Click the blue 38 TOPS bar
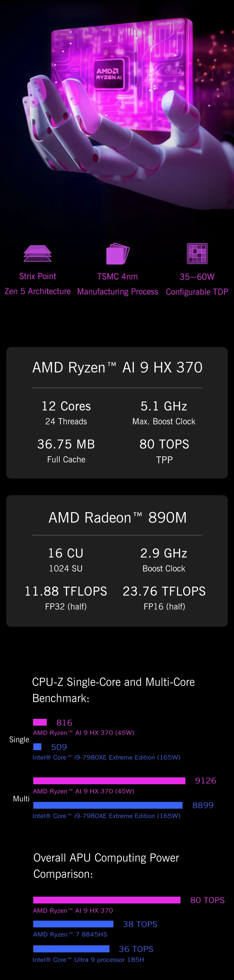 (x=73, y=924)
